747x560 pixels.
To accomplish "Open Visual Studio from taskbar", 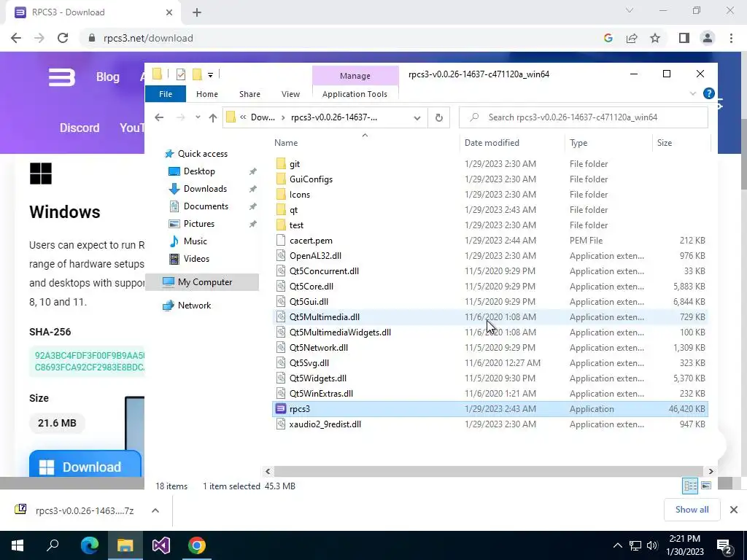I will 161,545.
